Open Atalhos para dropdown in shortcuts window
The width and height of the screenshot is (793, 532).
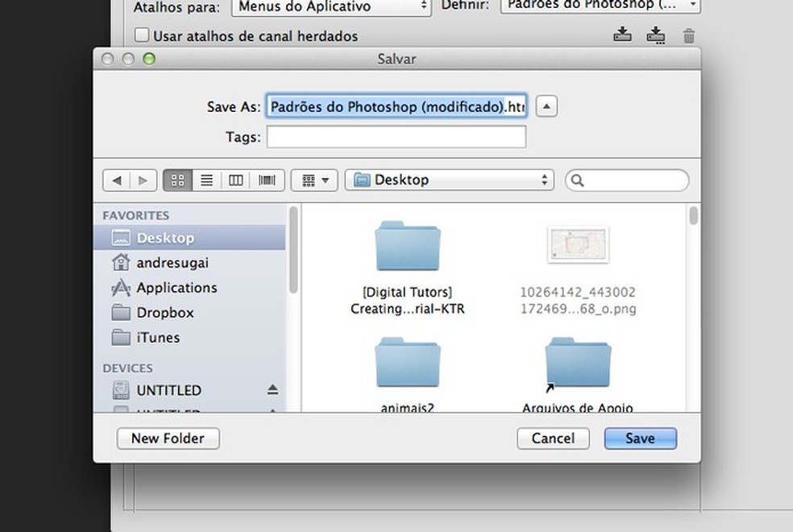pyautogui.click(x=331, y=6)
